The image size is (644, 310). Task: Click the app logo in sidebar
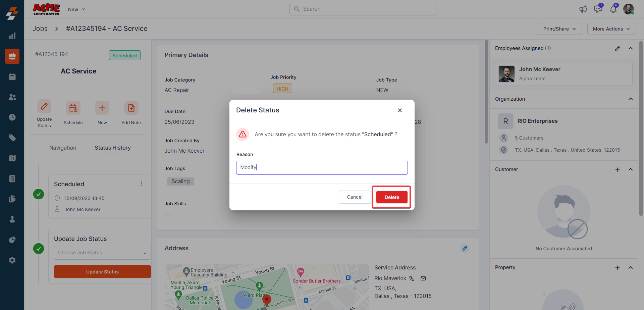pyautogui.click(x=12, y=13)
